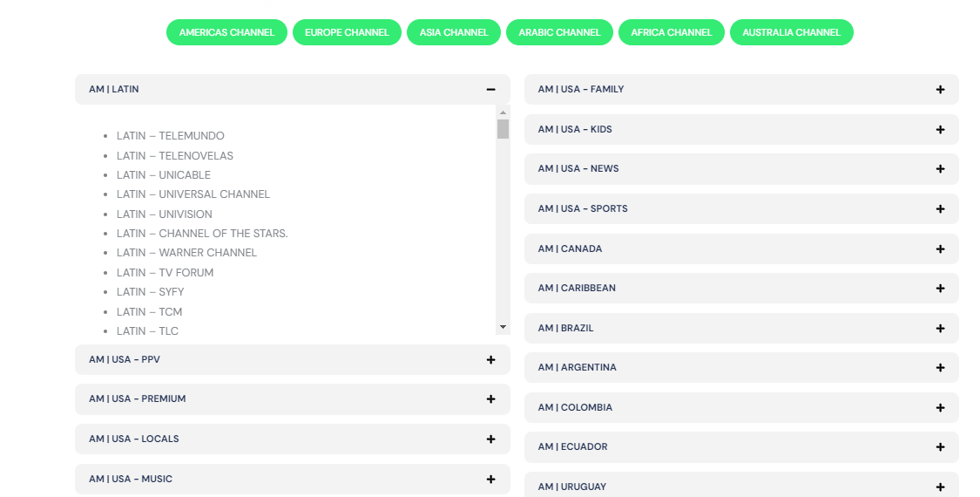Click plus icon on AM | USA - PREMIUM

[x=490, y=399]
